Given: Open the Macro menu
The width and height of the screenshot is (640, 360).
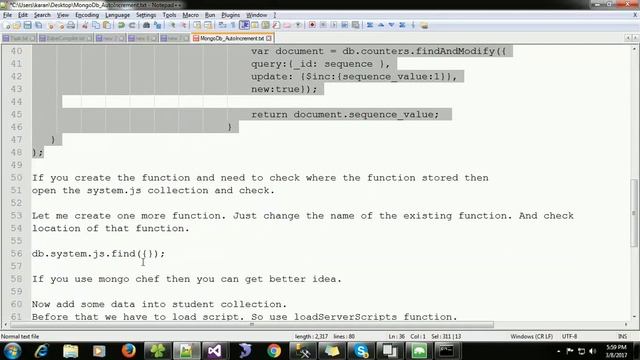Looking at the screenshot, I should pos(190,15).
